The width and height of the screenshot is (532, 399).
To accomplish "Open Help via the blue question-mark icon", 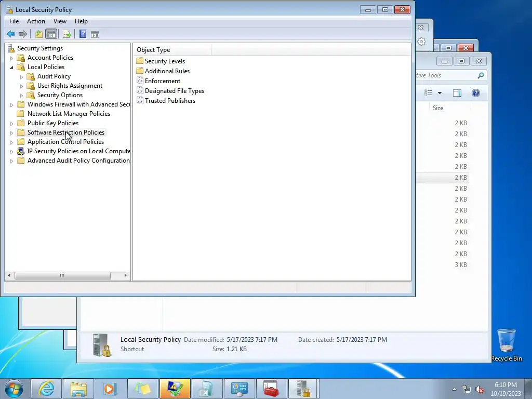I will pos(83,34).
